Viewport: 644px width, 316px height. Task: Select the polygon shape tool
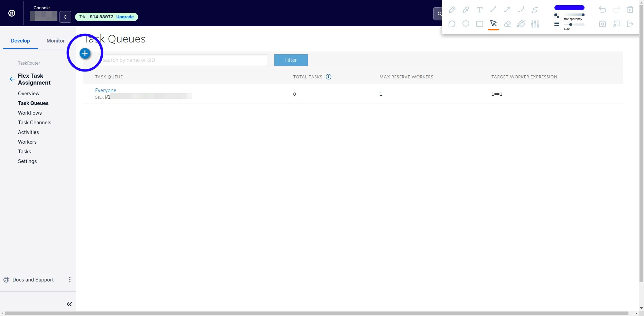tap(452, 24)
